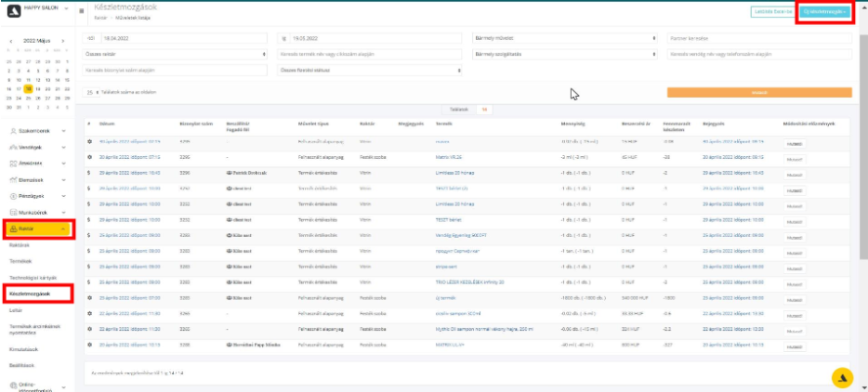
Task: Click partner icon beside Patrick Drobcsak
Action: point(230,173)
